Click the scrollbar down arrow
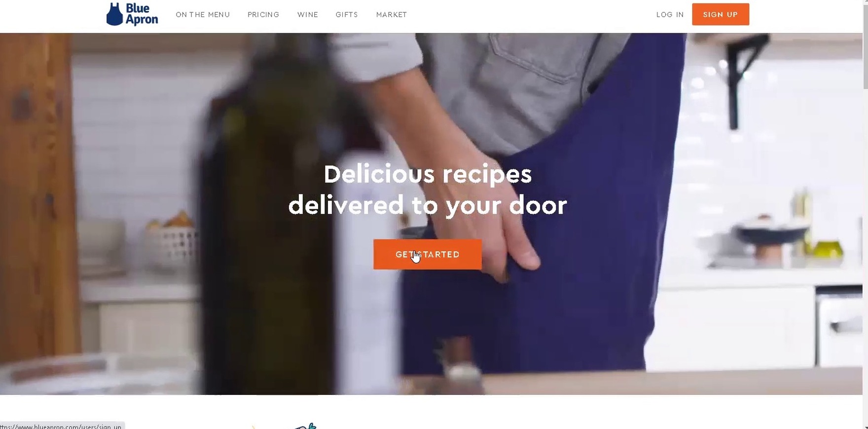This screenshot has height=429, width=868. [865, 425]
